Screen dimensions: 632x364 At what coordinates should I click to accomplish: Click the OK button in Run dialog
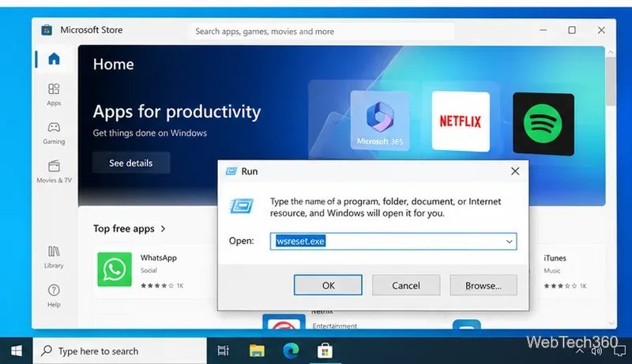coord(328,285)
